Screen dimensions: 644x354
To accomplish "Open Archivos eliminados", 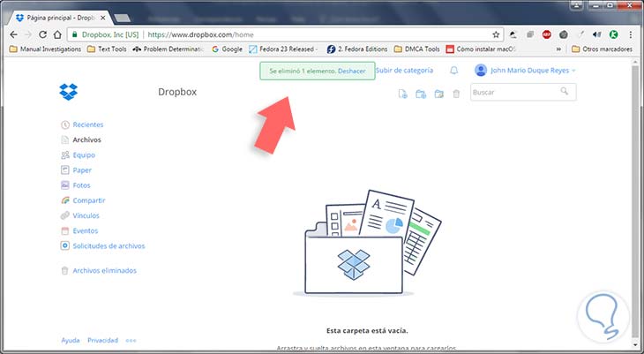I will coord(105,270).
